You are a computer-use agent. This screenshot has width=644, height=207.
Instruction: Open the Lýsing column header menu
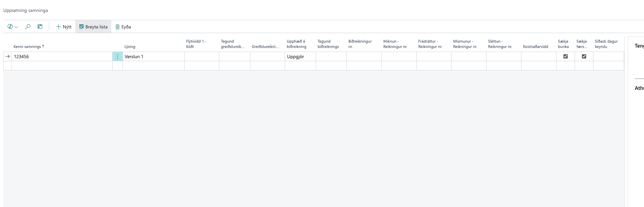click(130, 47)
